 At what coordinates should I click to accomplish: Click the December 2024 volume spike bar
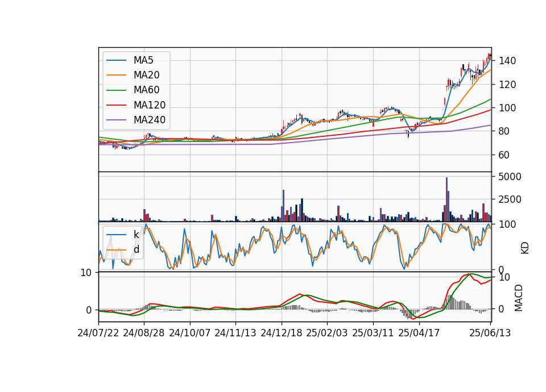point(283,206)
